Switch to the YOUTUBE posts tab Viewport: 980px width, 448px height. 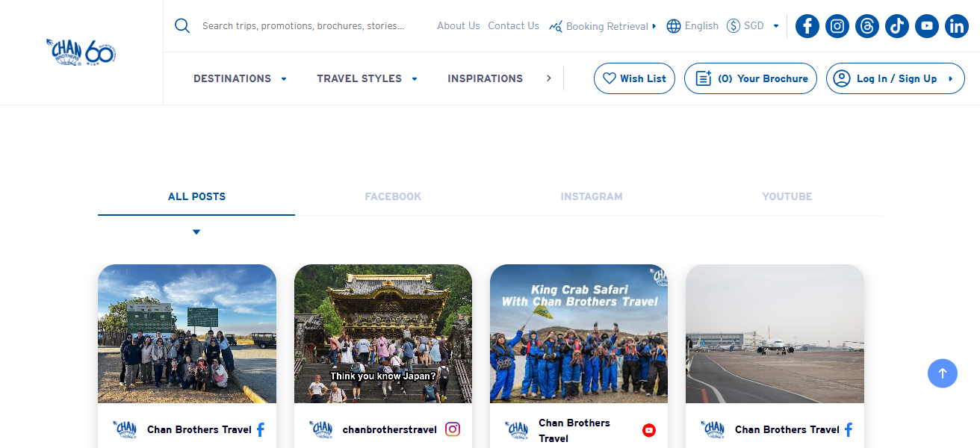(787, 196)
